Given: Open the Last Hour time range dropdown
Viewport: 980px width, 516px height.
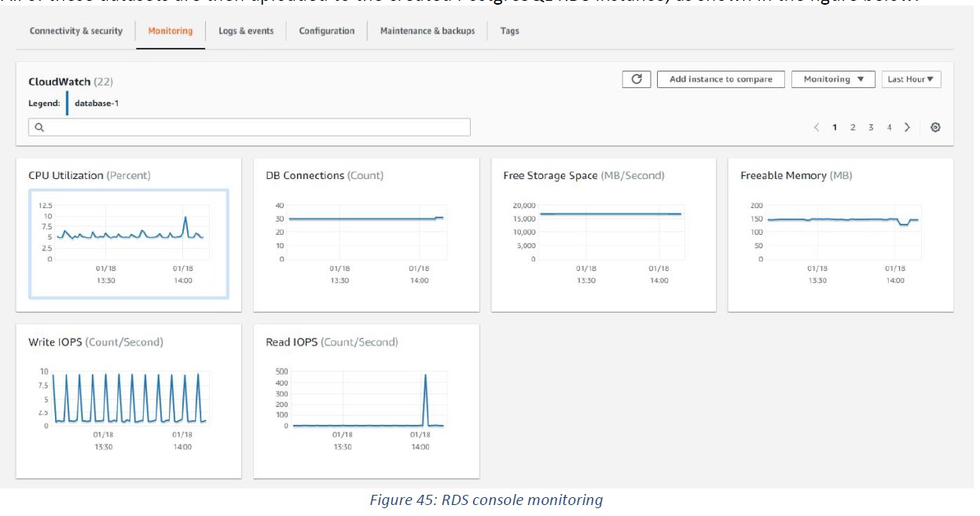Looking at the screenshot, I should click(x=911, y=79).
